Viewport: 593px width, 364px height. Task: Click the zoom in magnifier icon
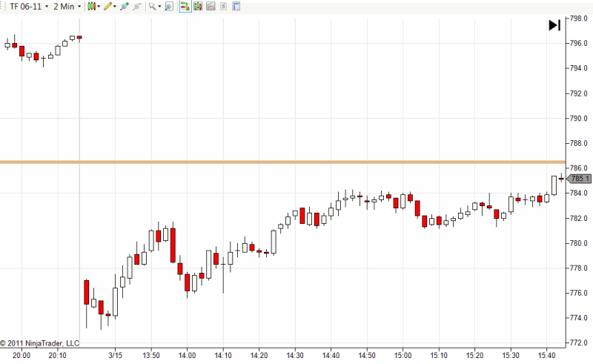click(x=125, y=7)
